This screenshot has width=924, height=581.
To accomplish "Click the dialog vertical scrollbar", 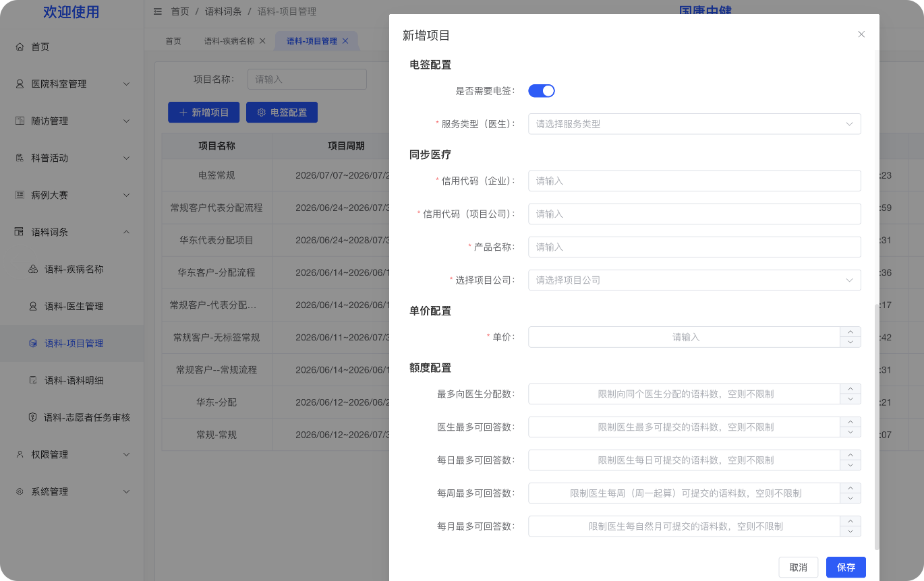I will 877,426.
